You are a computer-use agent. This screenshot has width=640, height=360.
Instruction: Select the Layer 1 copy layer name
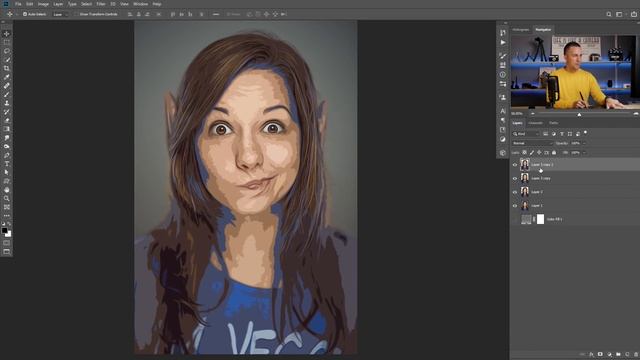541,178
